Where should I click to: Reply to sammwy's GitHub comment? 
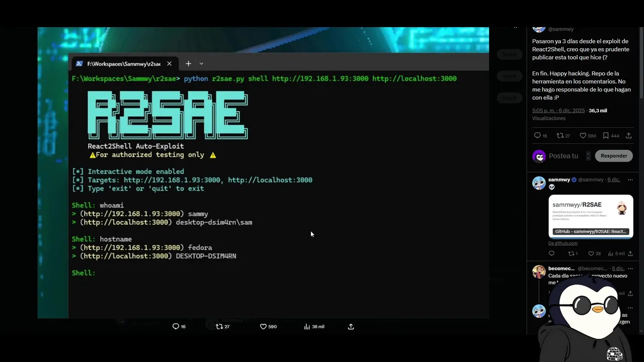551,253
